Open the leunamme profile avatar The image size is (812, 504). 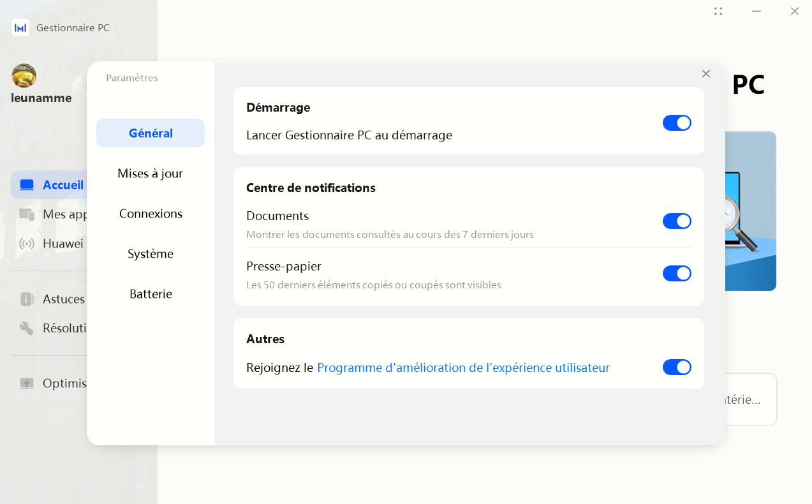24,75
